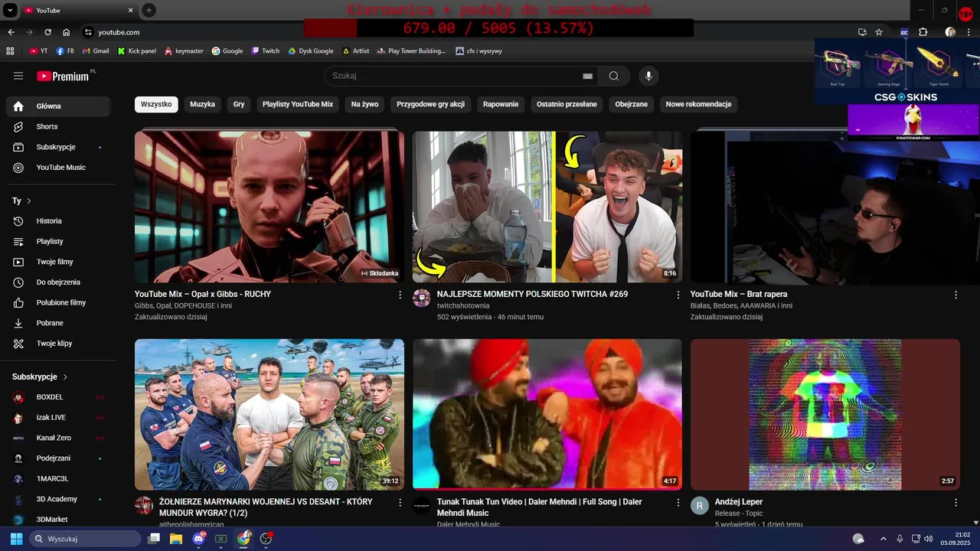Open Discord from the taskbar
This screenshot has height=551, width=980.
pos(199,539)
